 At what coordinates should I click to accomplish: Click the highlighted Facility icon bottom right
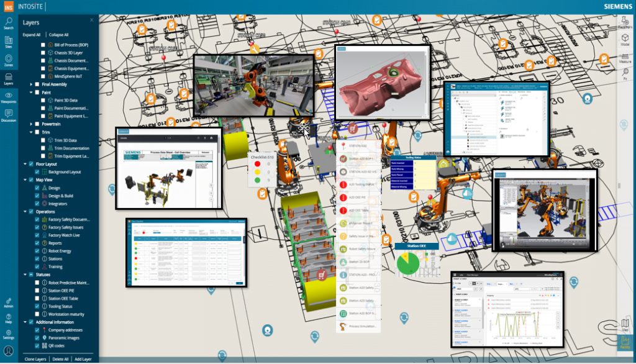tap(625, 342)
